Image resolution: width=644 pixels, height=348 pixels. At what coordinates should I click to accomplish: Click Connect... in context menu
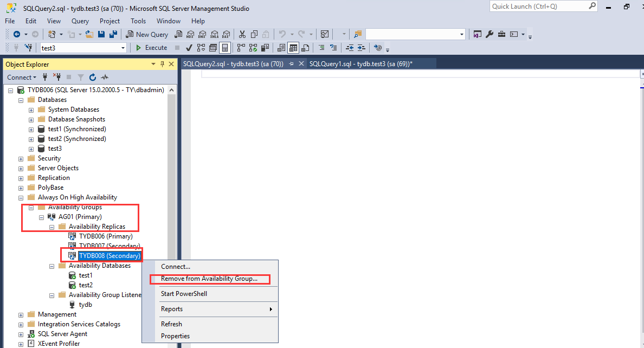[176, 267]
